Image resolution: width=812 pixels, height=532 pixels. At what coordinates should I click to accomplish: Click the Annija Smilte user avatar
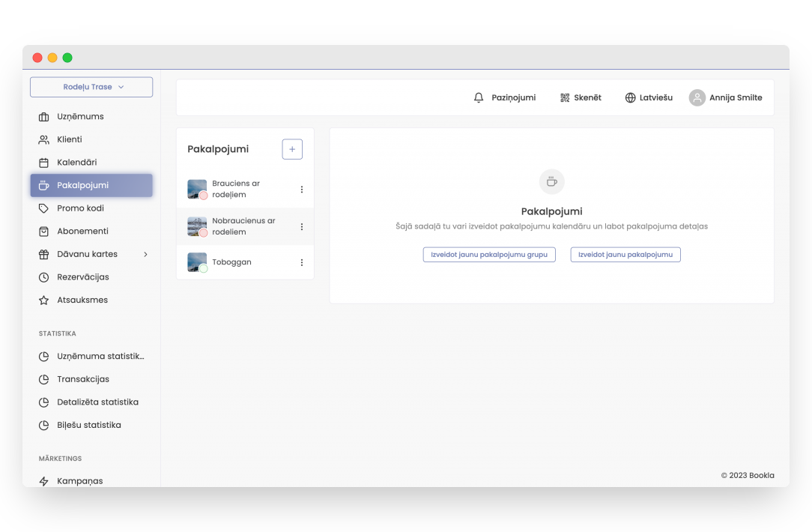tap(697, 97)
